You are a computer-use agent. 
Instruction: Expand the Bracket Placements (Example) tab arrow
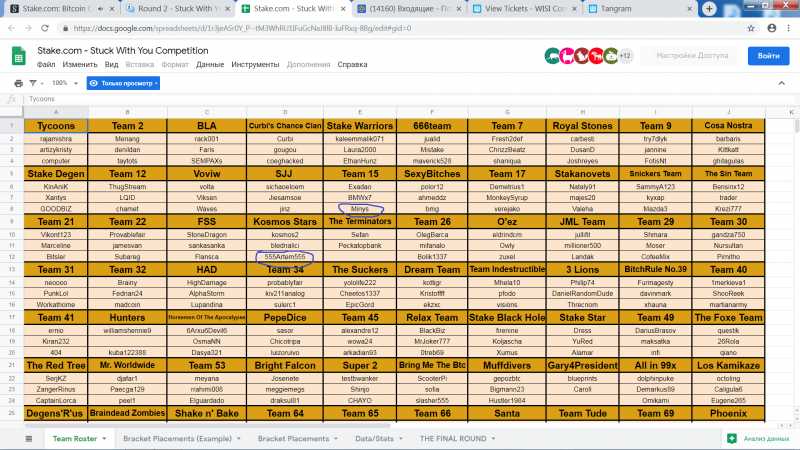(x=238, y=439)
